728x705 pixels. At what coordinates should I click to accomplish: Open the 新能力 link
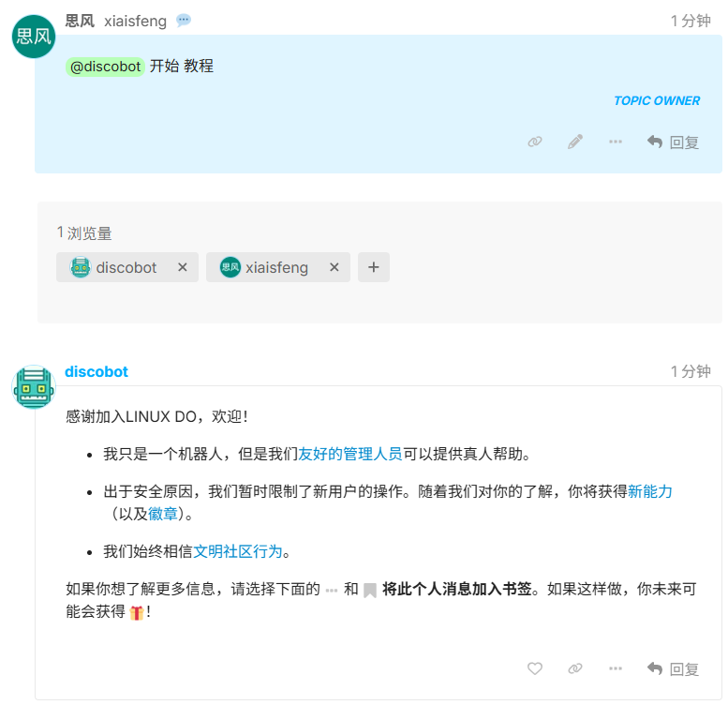[650, 491]
